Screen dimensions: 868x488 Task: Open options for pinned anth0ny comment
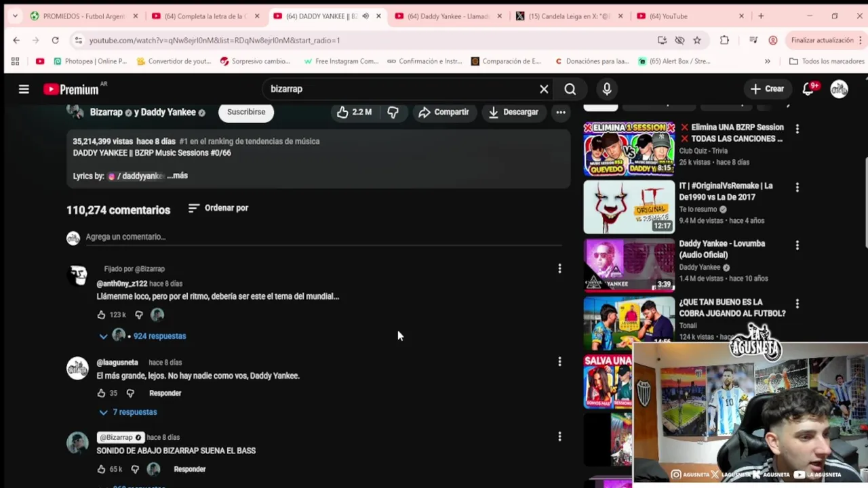[559, 269]
